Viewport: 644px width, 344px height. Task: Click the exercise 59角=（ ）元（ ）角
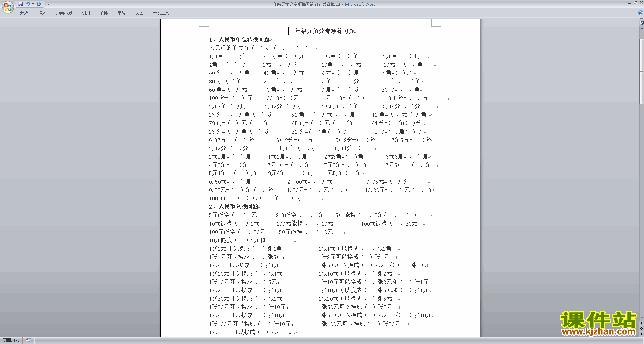323,115
